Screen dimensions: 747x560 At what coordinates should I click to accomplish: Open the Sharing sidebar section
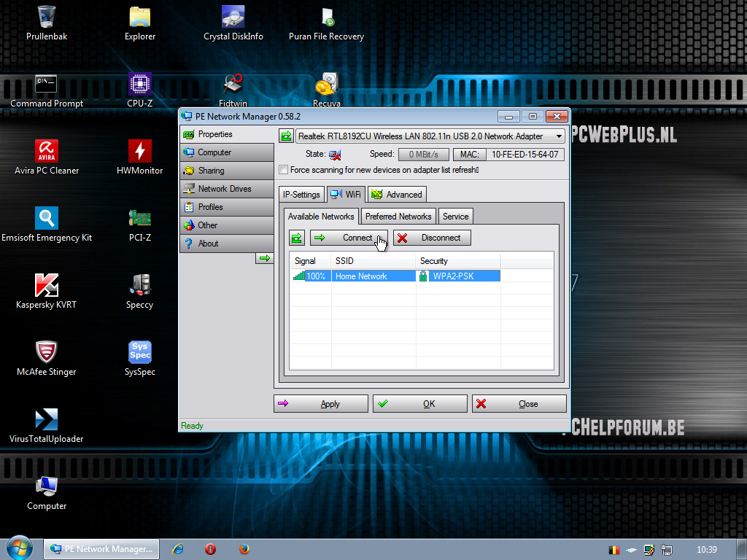tap(227, 171)
